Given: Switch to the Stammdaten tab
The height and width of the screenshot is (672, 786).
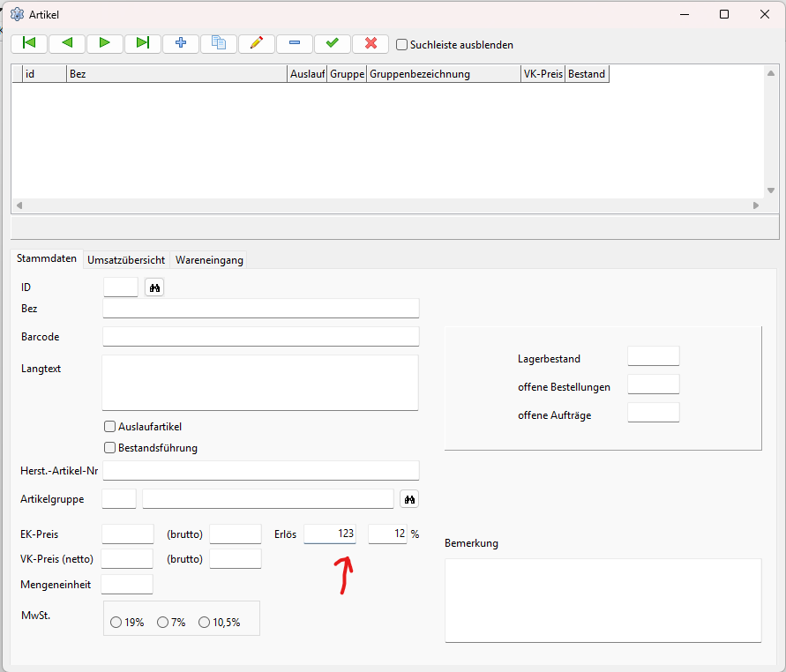Looking at the screenshot, I should 47,258.
